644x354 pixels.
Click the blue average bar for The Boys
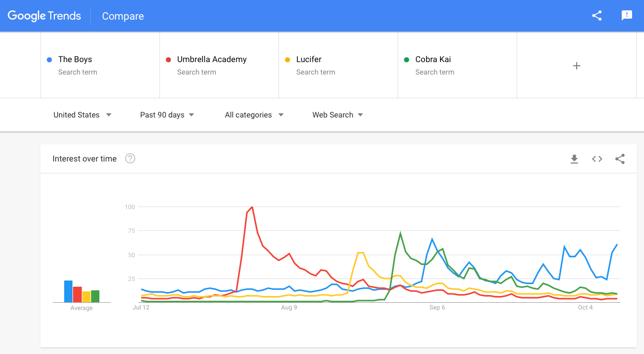click(68, 291)
